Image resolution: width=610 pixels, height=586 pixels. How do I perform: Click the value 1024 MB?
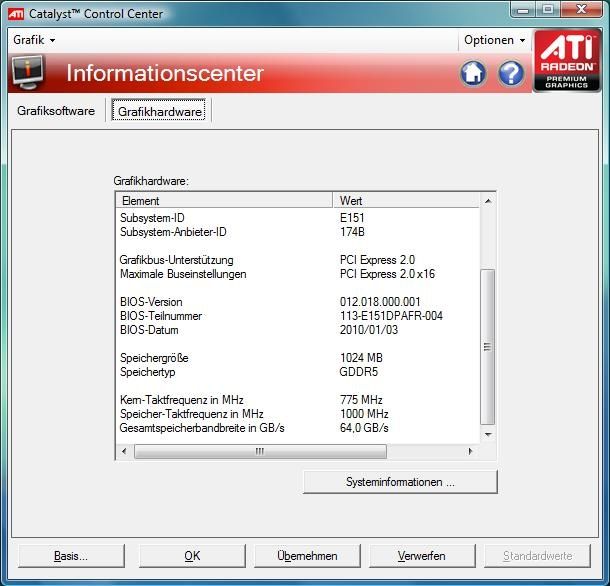(x=361, y=358)
